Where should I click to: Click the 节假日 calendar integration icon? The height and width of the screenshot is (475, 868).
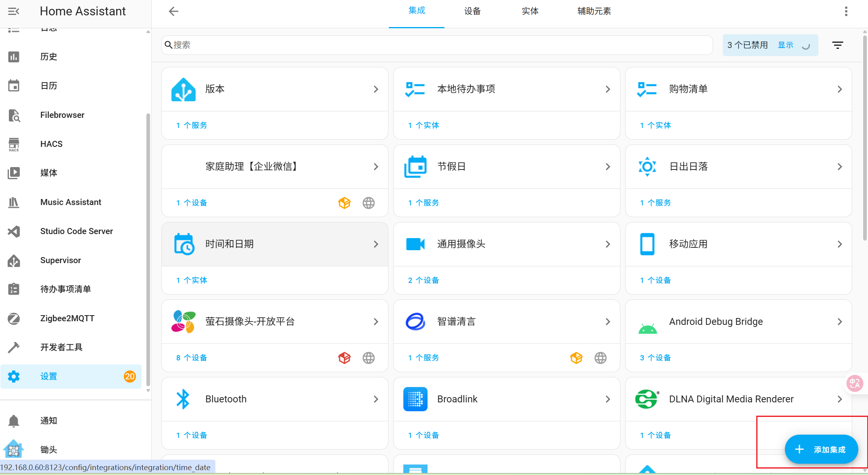click(415, 167)
